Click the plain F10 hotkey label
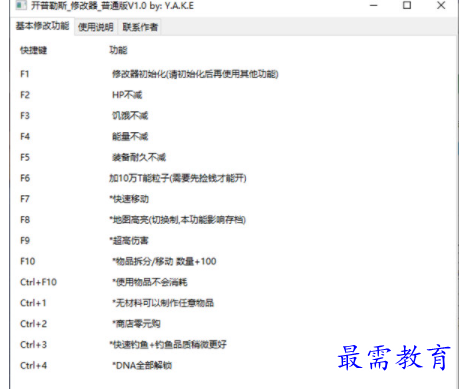 coord(28,261)
